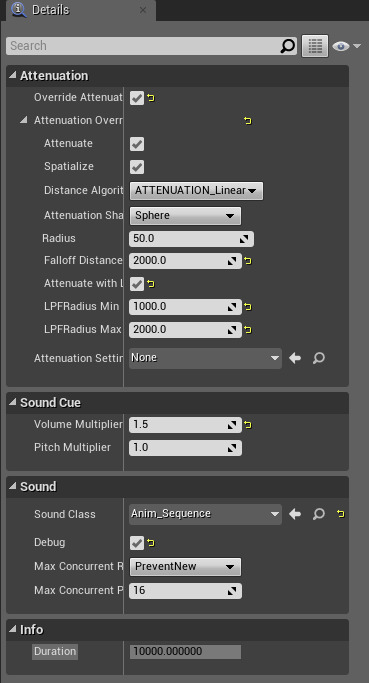Click the LPFRadius Min spin arrow icon
369x683 pixels.
[x=232, y=307]
